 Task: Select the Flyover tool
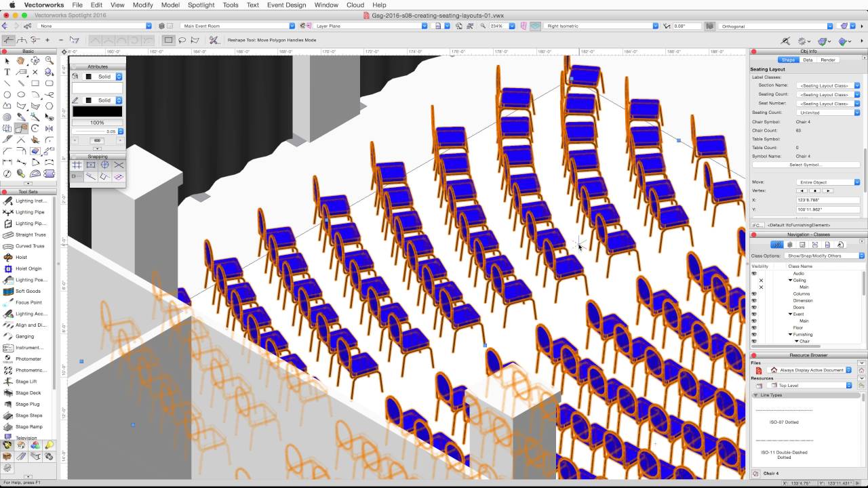[35, 61]
